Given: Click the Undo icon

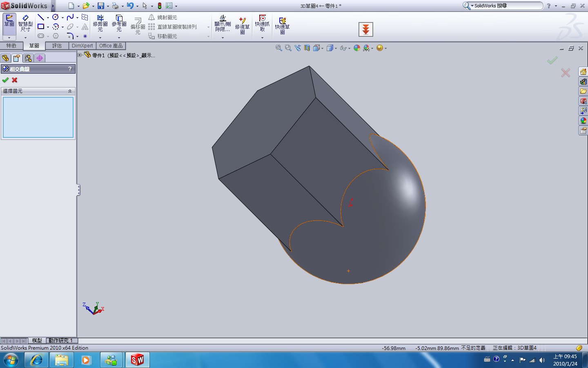Looking at the screenshot, I should coord(130,6).
